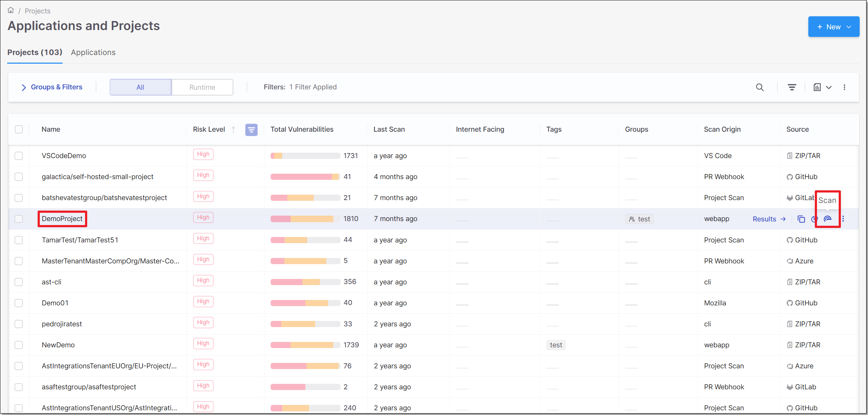Open the table column filter lines icon
Screen dimensions: 868x415
pos(792,87)
